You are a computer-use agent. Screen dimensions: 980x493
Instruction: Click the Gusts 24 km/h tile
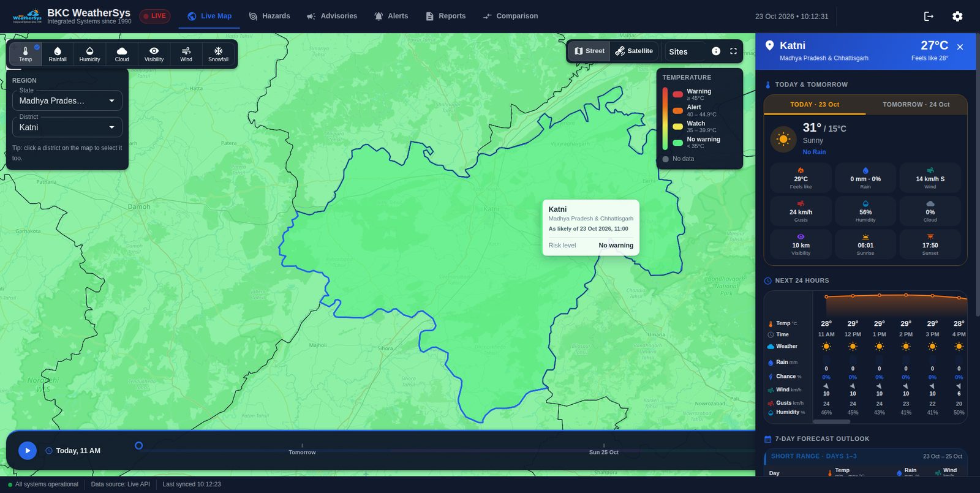click(801, 211)
